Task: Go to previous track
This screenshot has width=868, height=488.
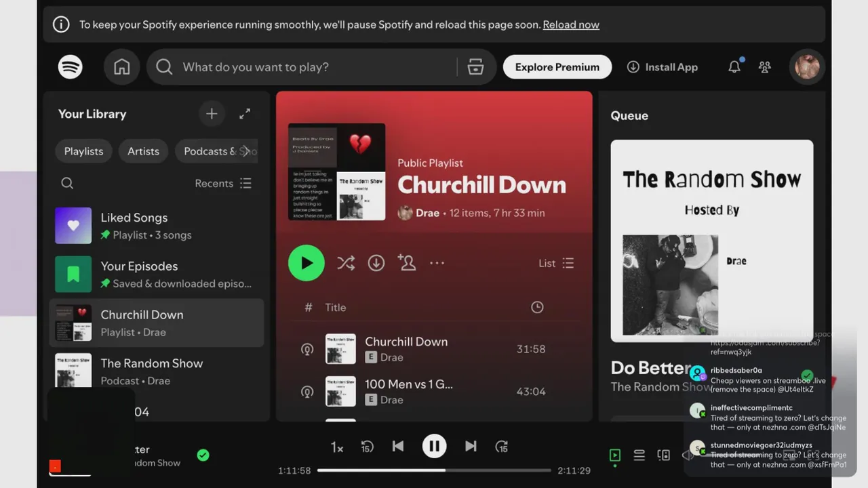Action: coord(398,446)
